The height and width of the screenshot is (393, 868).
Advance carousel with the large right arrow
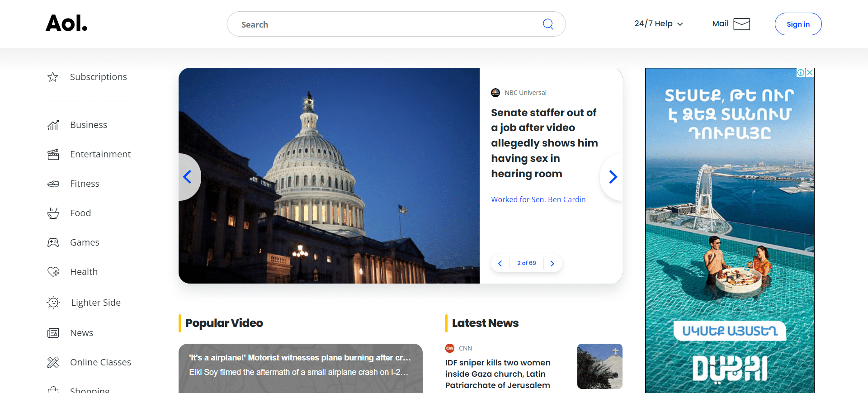pos(613,177)
